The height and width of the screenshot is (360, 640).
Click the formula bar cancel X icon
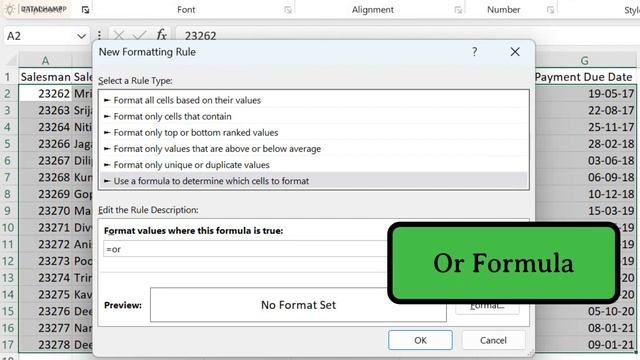point(119,36)
